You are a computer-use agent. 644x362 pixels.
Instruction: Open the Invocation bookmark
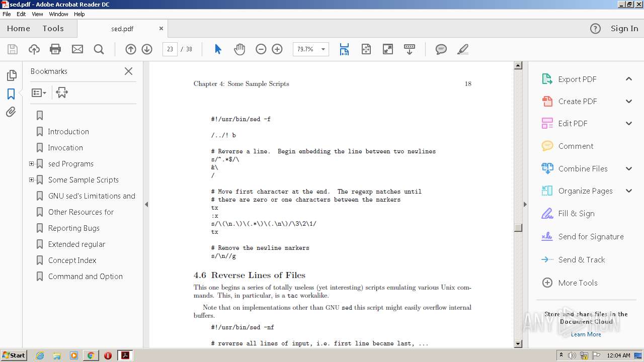tap(65, 148)
